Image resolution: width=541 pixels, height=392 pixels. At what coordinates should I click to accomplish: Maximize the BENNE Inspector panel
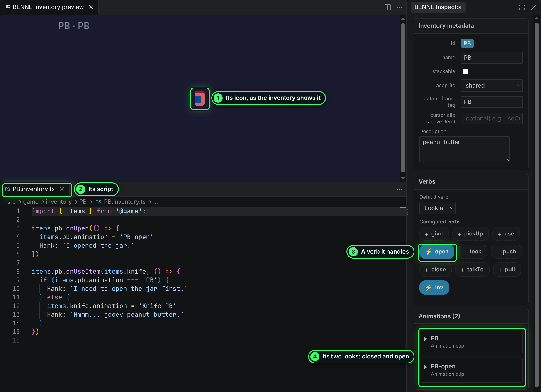pos(522,7)
